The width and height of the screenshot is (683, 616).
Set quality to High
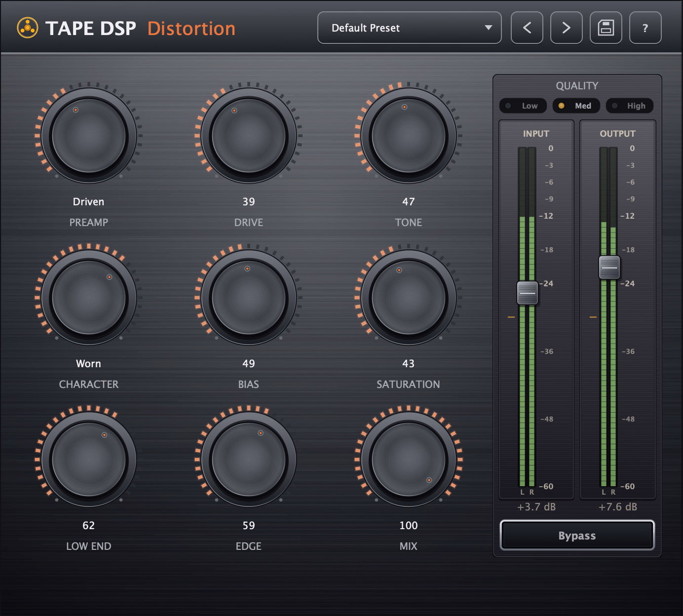point(630,106)
